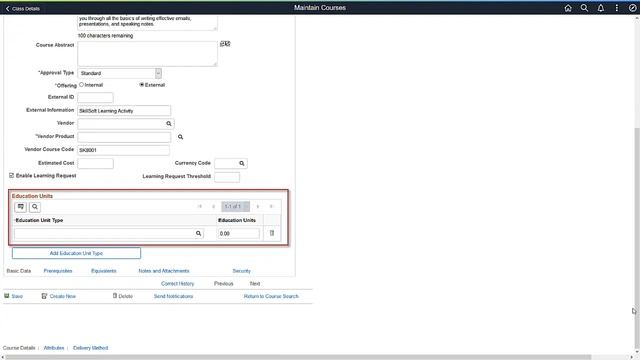Click Add Education Unit Type button
This screenshot has height=360, width=640.
coord(76,253)
